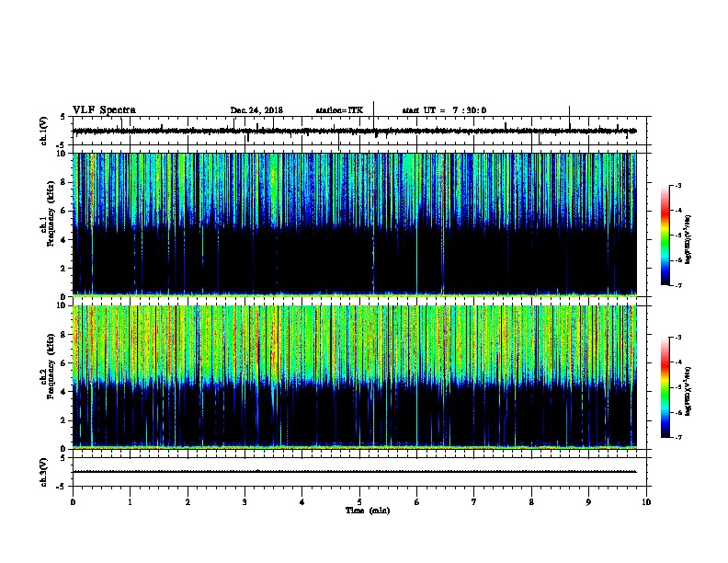Click time axis tick label "9"
728x563 pixels.
pos(588,501)
